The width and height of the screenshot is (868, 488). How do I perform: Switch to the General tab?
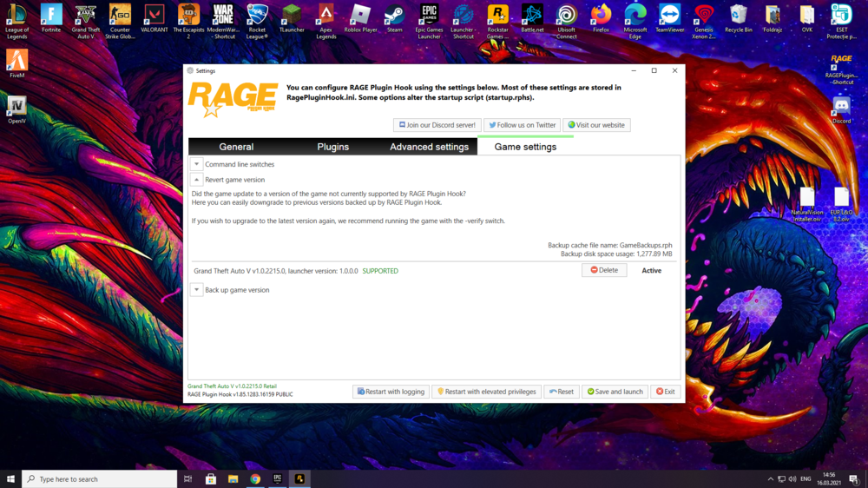click(236, 147)
